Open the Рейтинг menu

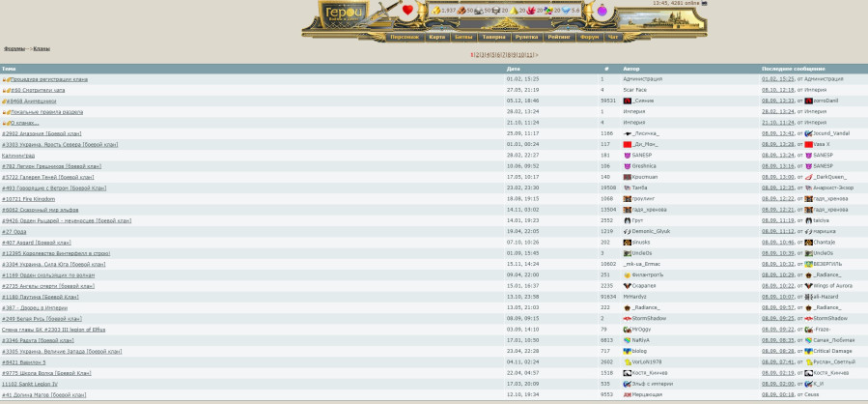[x=560, y=37]
